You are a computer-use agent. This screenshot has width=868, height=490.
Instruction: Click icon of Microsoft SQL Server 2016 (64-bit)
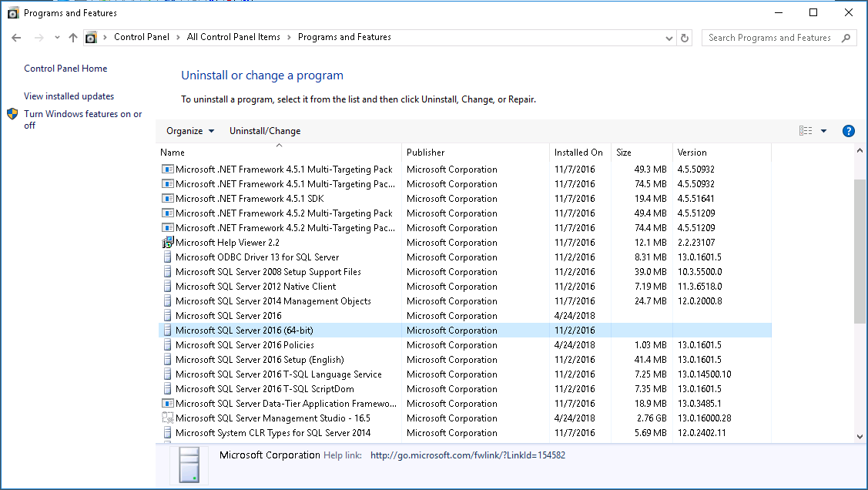point(167,331)
